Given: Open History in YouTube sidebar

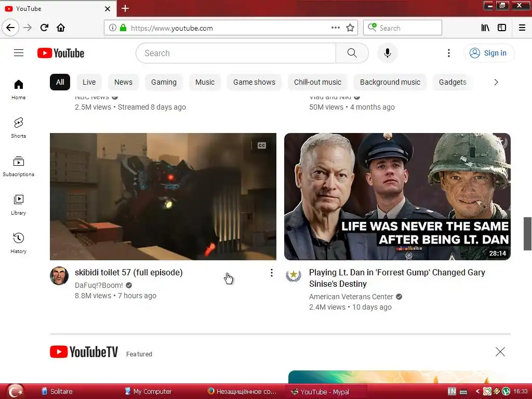Looking at the screenshot, I should click(18, 243).
